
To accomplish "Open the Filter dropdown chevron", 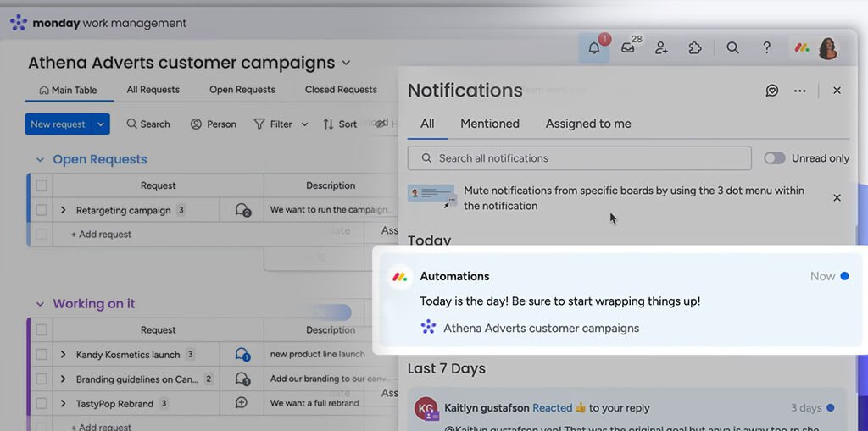I will pos(304,124).
